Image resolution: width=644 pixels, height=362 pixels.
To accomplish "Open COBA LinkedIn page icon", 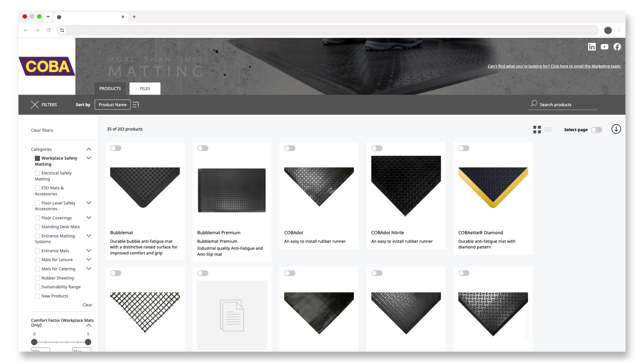I will [x=592, y=47].
